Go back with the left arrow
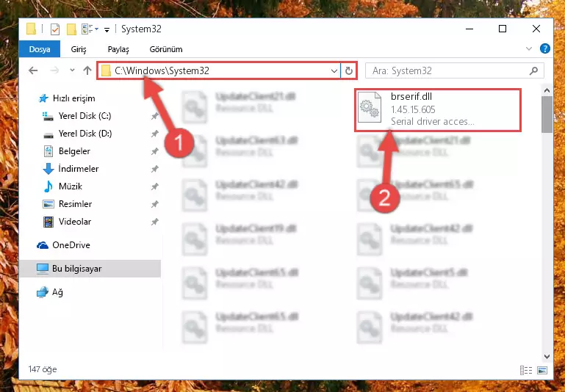 (33, 70)
